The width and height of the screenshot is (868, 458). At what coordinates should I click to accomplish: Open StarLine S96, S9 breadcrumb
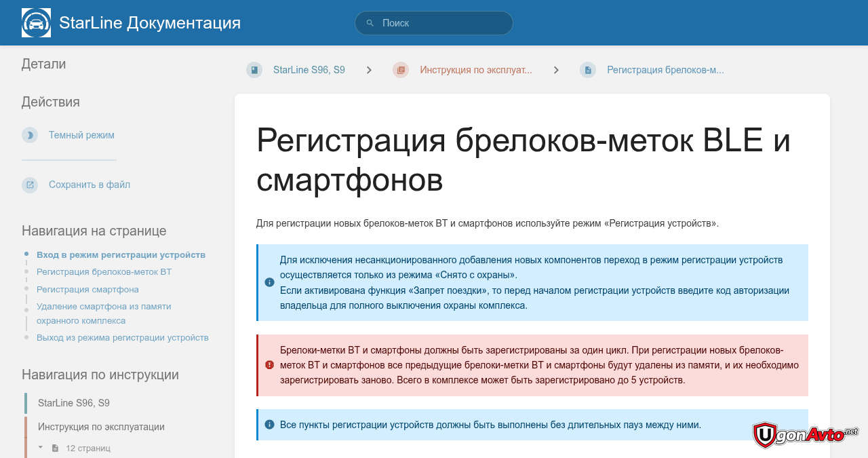click(x=309, y=70)
